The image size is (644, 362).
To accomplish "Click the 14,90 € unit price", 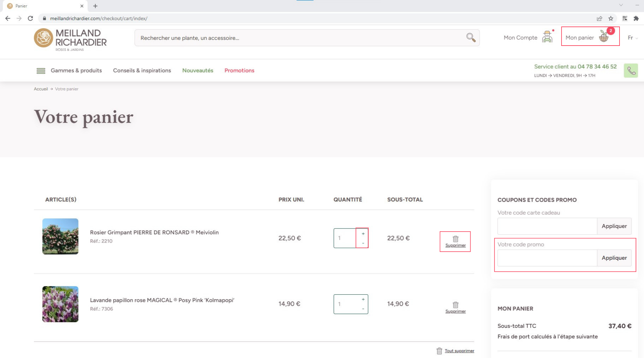I will point(289,304).
